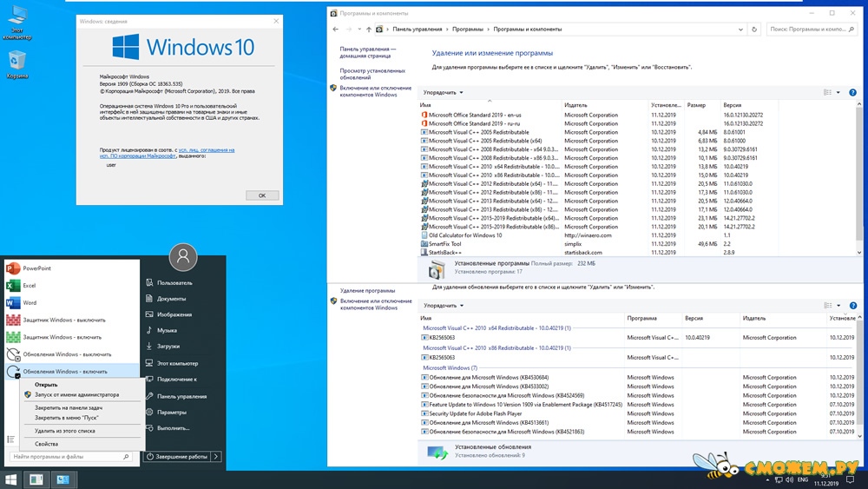Open lower Упорядочить dropdown

(444, 306)
